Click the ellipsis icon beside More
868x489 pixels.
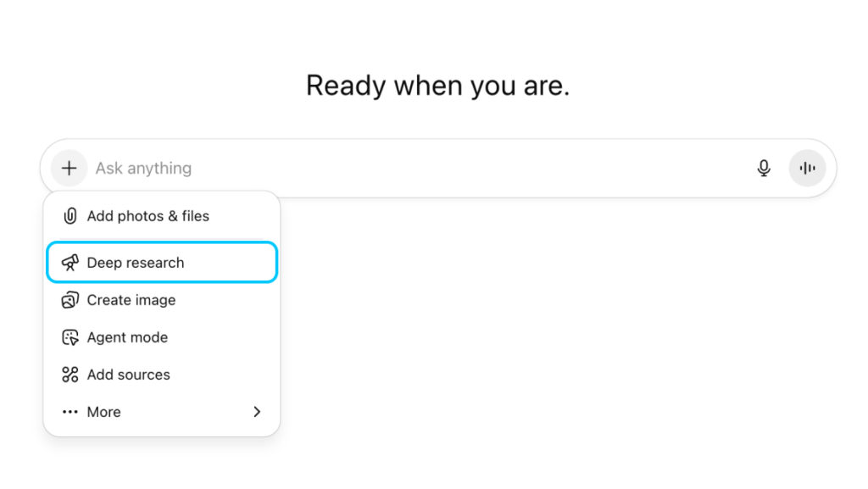pos(71,412)
